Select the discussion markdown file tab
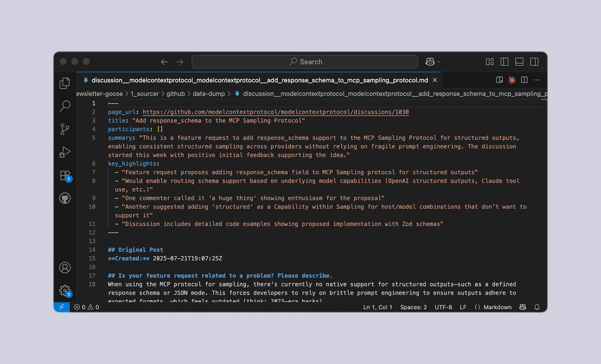Viewport: 601px width, 364px height. coord(259,80)
